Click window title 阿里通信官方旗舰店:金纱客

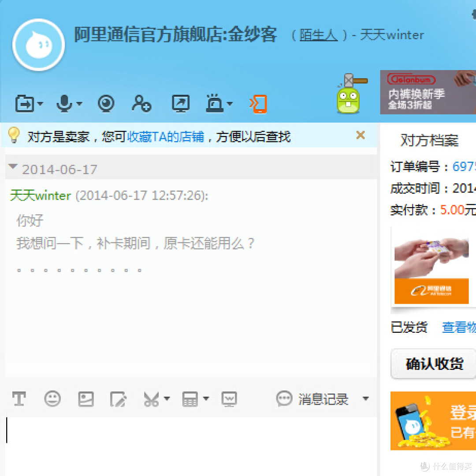tap(176, 34)
